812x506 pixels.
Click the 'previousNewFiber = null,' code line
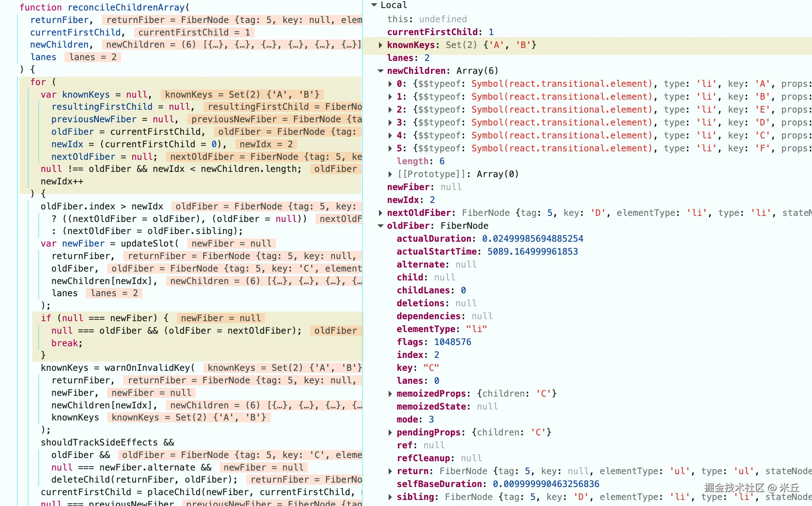point(115,119)
